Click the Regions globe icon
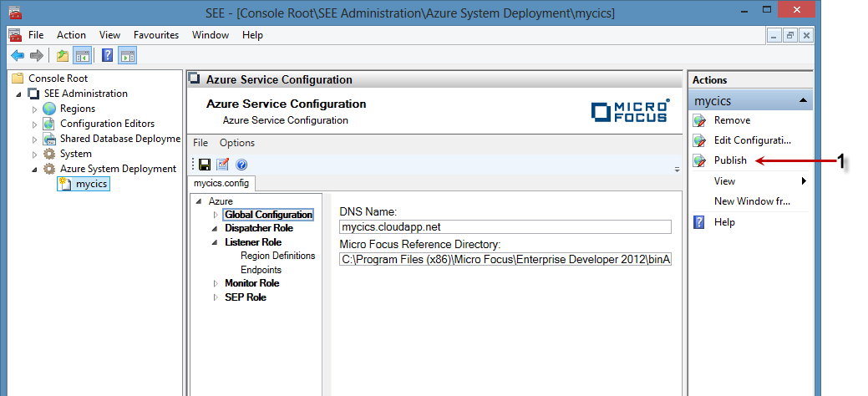This screenshot has width=868, height=396. (49, 109)
